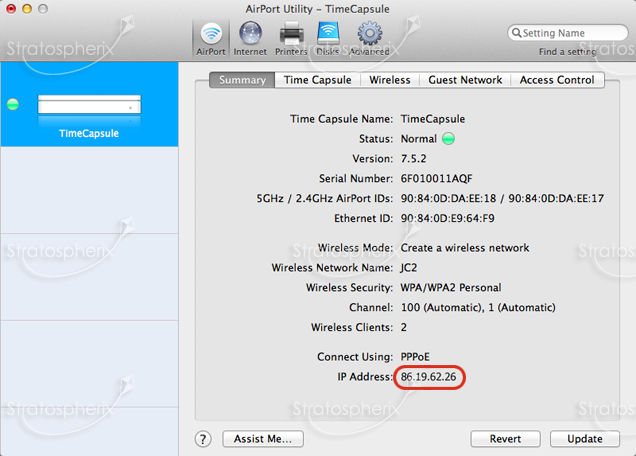Screen dimensions: 636x456
Task: Click the Create a wireless network value
Action: [465, 248]
